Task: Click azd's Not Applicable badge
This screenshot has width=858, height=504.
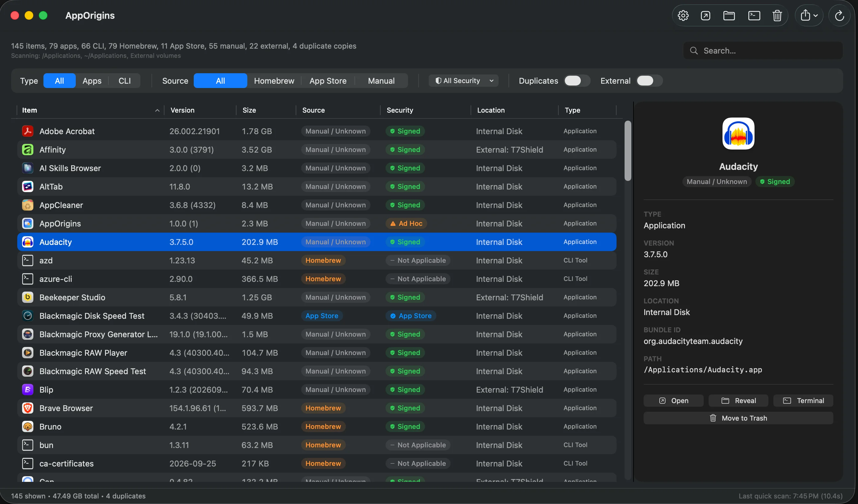Action: (418, 261)
